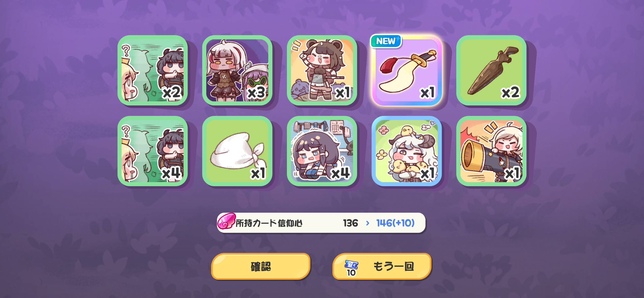This screenshot has height=298, width=644.
Task: Open the horned girl with chicks card
Action: click(407, 151)
